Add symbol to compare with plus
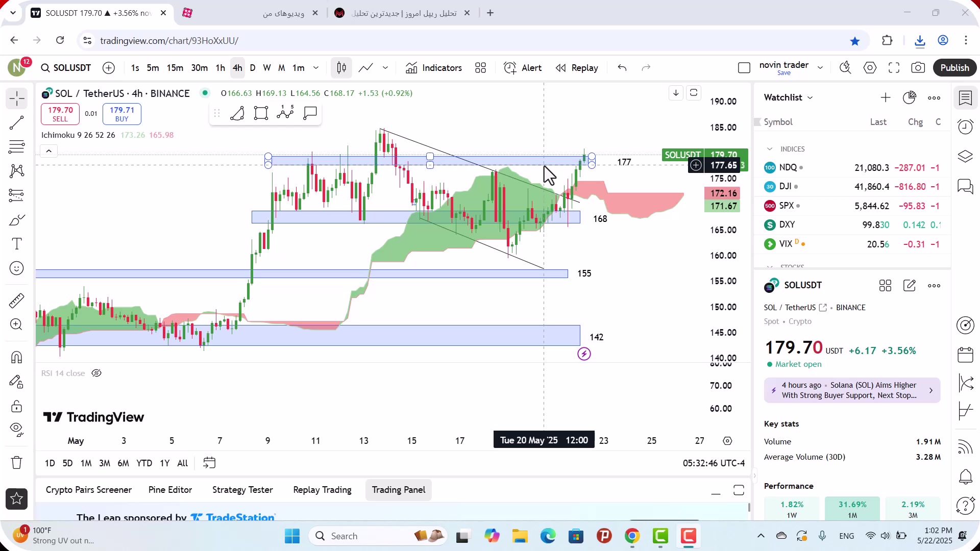 (x=109, y=68)
